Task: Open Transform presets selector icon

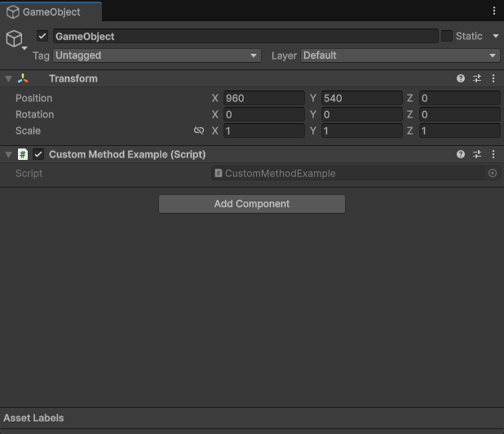Action: click(477, 79)
